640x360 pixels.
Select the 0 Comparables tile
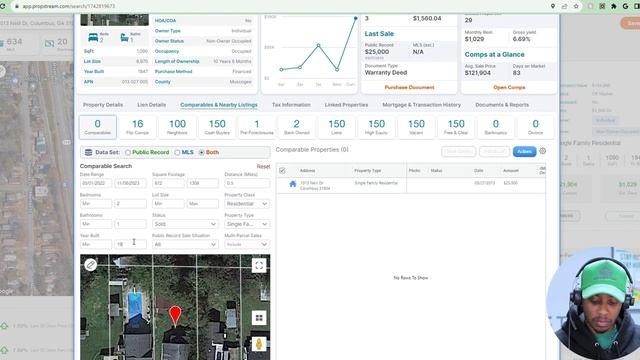[98, 127]
